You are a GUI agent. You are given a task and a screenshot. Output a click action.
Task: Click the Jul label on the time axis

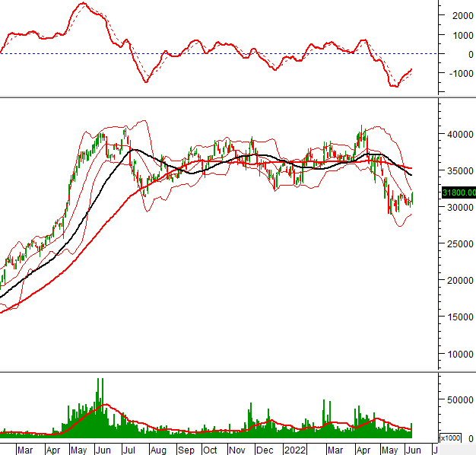click(x=130, y=450)
